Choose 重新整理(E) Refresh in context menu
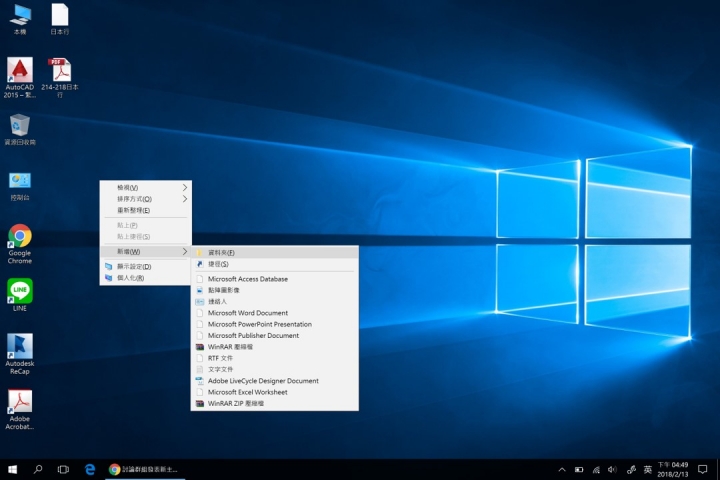The width and height of the screenshot is (720, 480). tap(146, 210)
